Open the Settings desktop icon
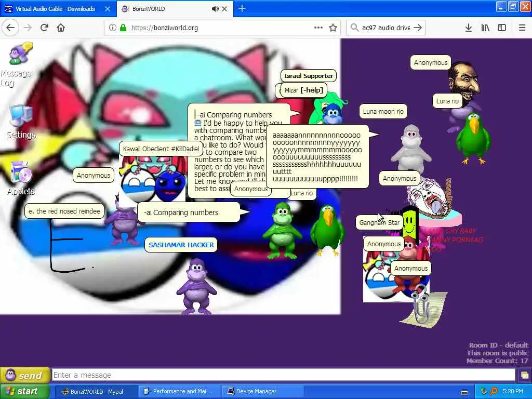Screen dimensions: 532x399 click(21, 122)
